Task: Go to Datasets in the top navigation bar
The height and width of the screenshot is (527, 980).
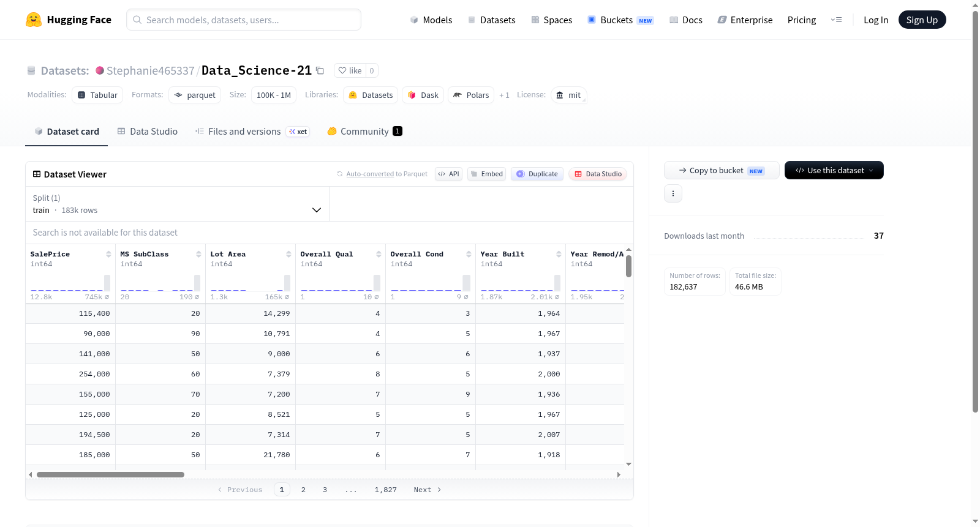Action: point(491,20)
